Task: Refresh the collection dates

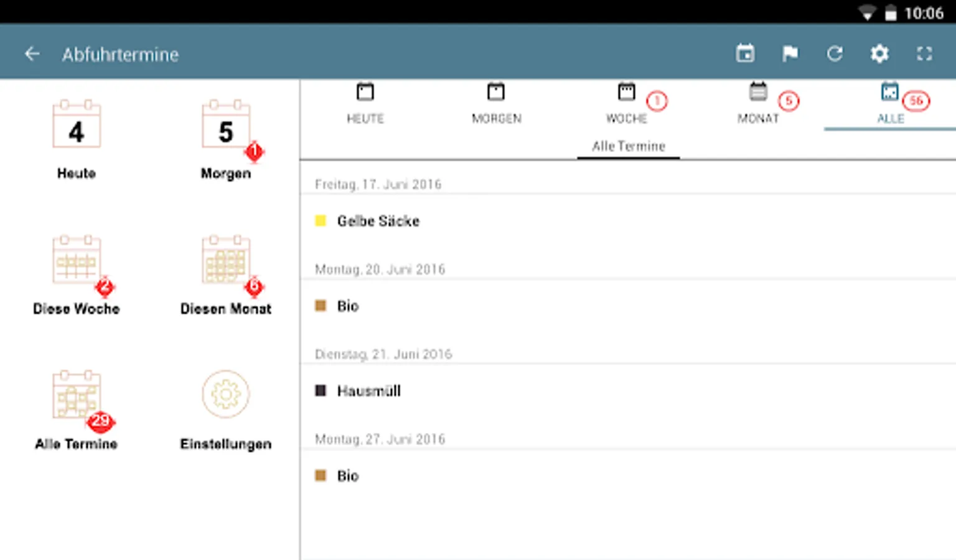Action: point(835,54)
